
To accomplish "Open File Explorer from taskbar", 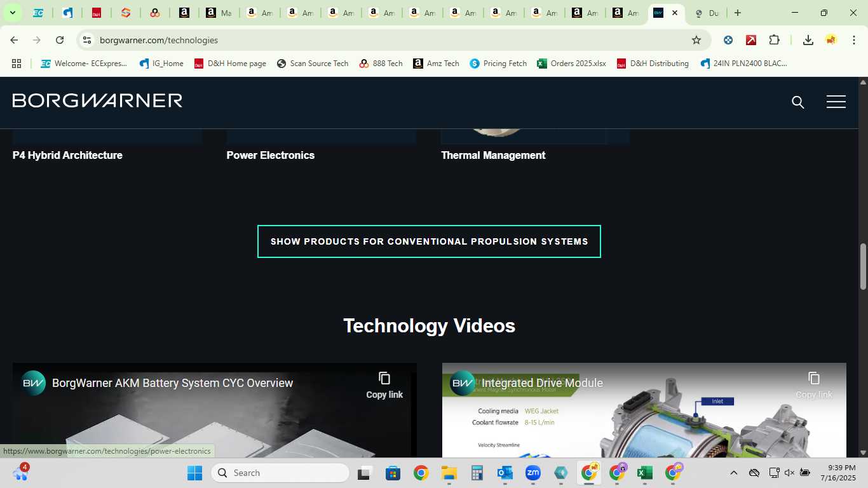I will (449, 473).
